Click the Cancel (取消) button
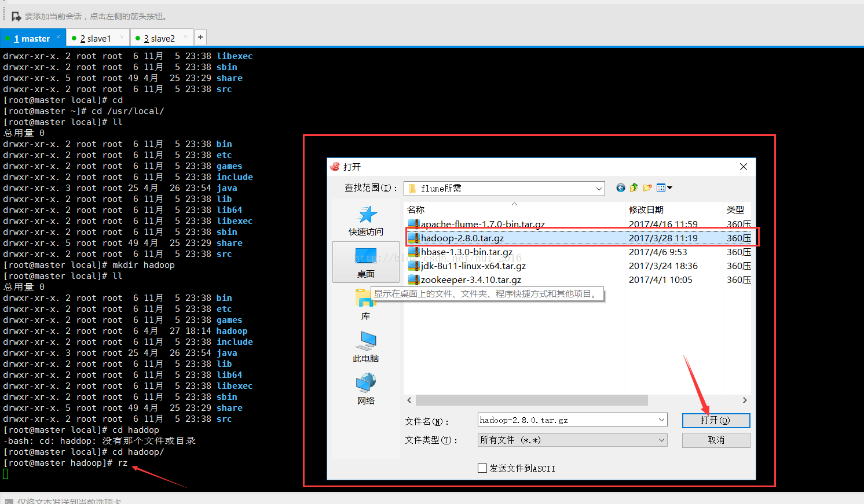The width and height of the screenshot is (864, 504). point(716,440)
